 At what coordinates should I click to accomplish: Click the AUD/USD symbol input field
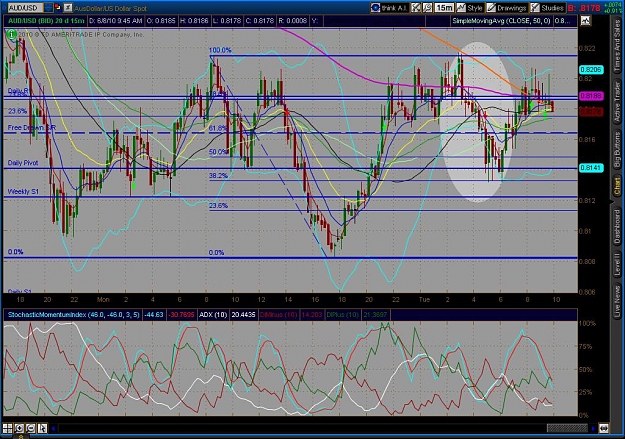click(x=25, y=8)
